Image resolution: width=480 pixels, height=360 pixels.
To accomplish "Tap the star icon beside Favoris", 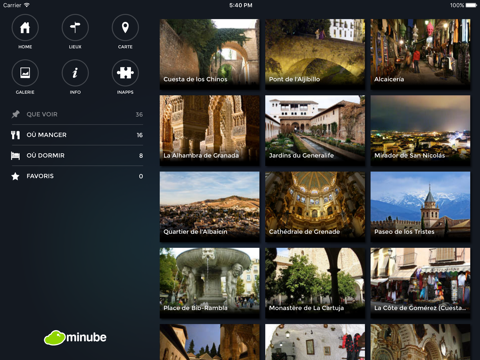I will click(x=15, y=176).
